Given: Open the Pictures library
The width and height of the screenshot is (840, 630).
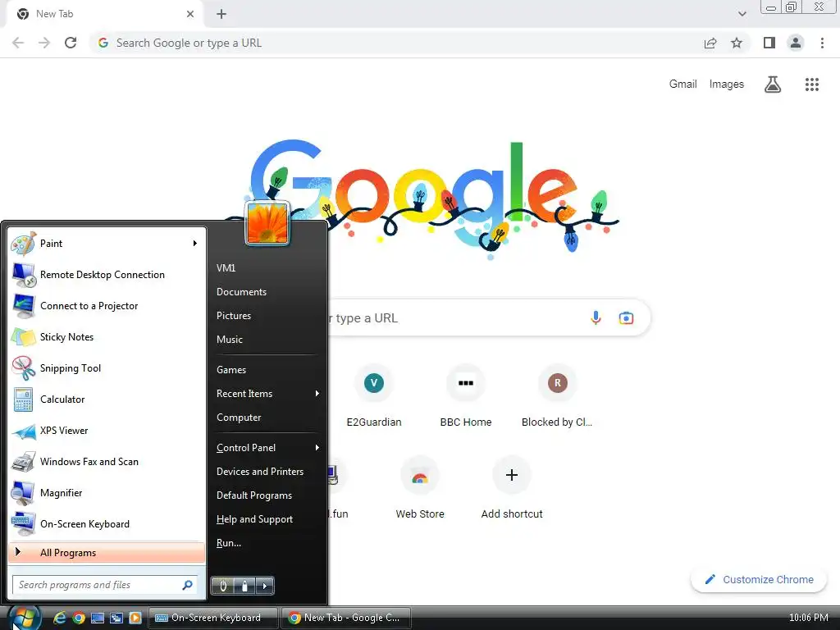Looking at the screenshot, I should click(234, 316).
